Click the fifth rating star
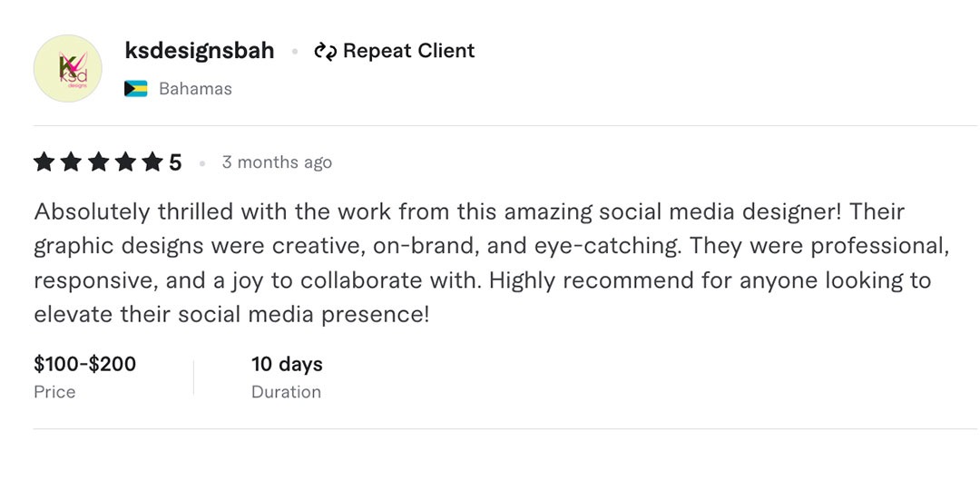Viewport: 980px width, 490px height. pyautogui.click(x=152, y=162)
